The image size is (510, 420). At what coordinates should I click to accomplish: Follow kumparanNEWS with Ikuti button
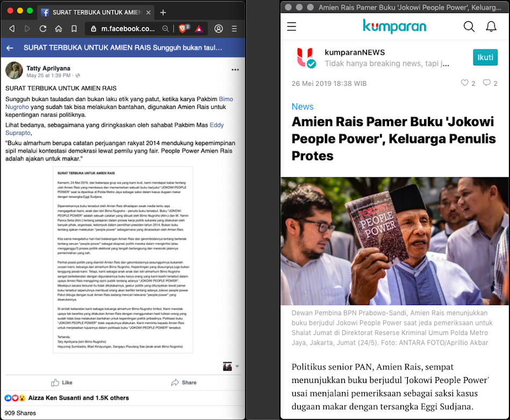(485, 57)
